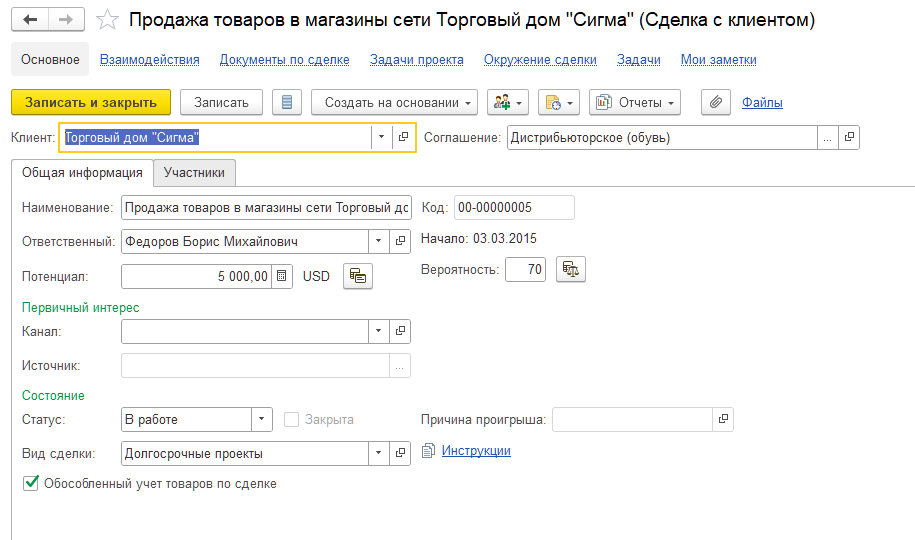Open the document-with-clock icon dropdown in toolbar
Screen dimensions: 915x540
(x=558, y=102)
